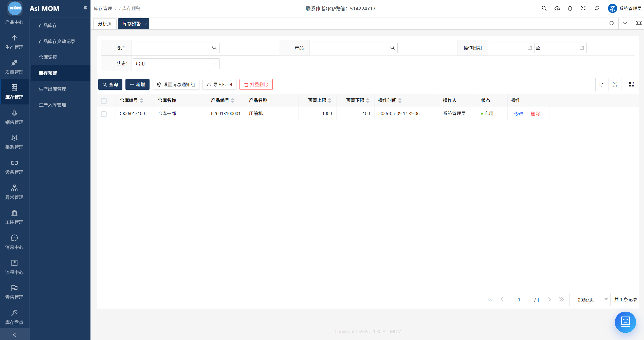Image resolution: width=644 pixels, height=340 pixels.
Task: Click the system administrator avatar
Action: click(612, 8)
